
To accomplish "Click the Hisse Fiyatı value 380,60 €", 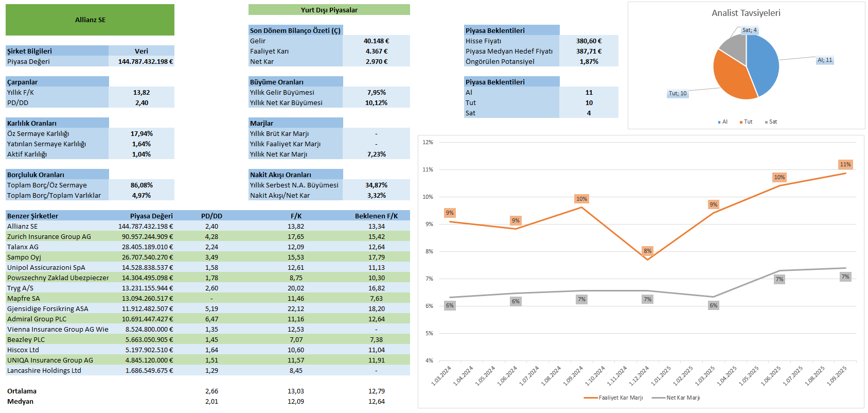I will [x=589, y=41].
